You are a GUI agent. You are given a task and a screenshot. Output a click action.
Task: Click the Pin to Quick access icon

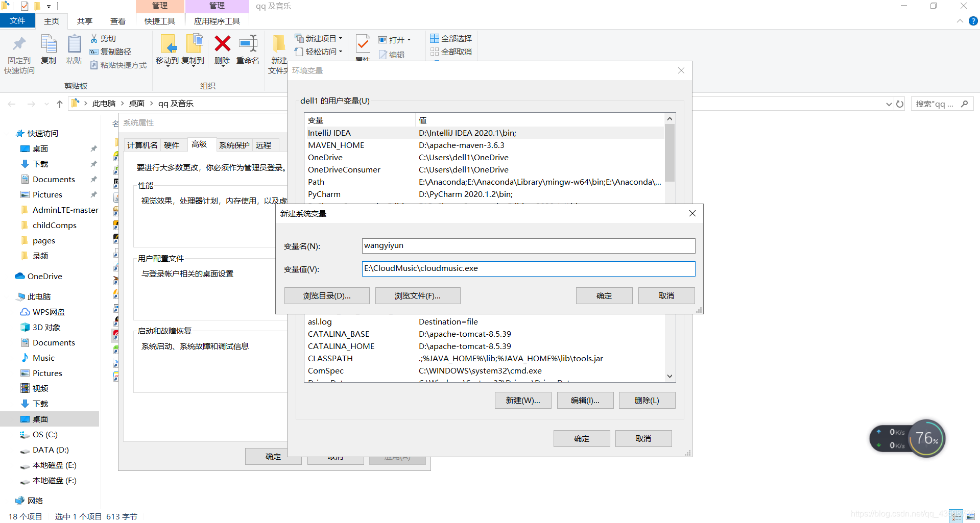pos(19,44)
